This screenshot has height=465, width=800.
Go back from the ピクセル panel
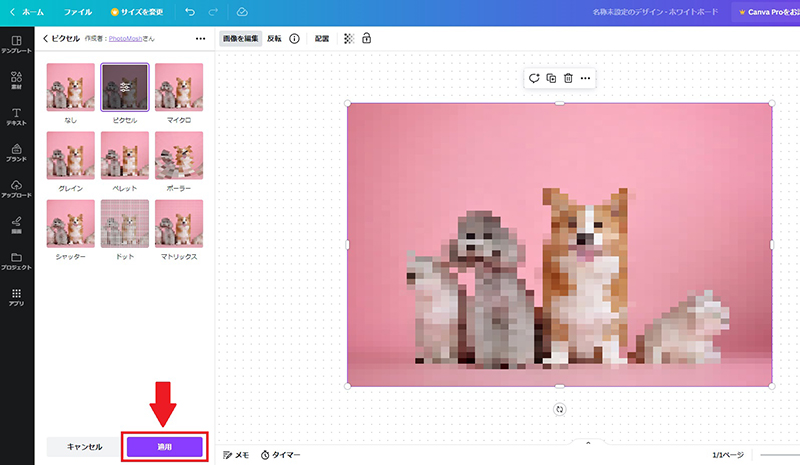pyautogui.click(x=45, y=39)
